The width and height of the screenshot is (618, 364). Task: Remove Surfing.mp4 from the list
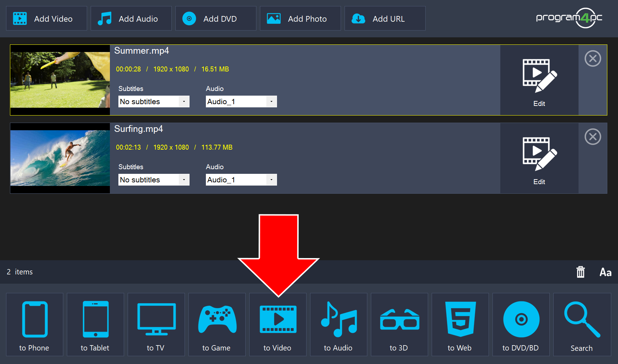[593, 137]
